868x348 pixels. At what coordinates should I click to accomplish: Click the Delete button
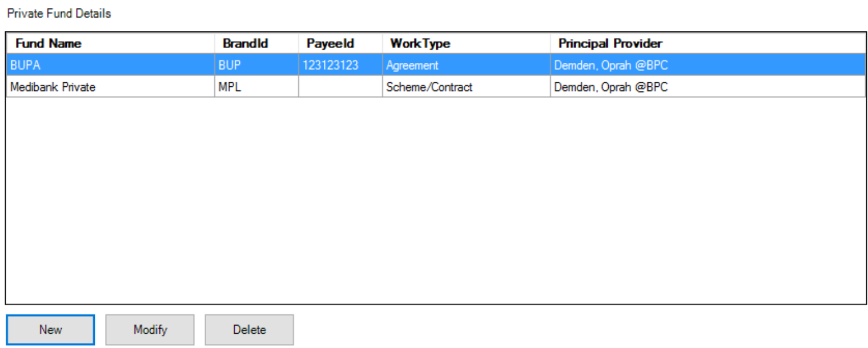coord(250,330)
